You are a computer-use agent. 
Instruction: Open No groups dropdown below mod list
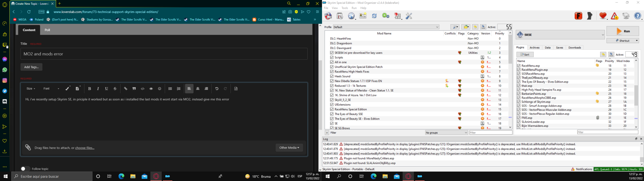tap(446, 133)
